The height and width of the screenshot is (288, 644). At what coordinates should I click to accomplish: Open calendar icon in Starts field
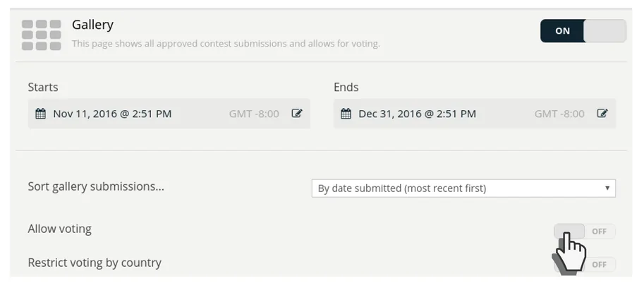[x=41, y=114]
